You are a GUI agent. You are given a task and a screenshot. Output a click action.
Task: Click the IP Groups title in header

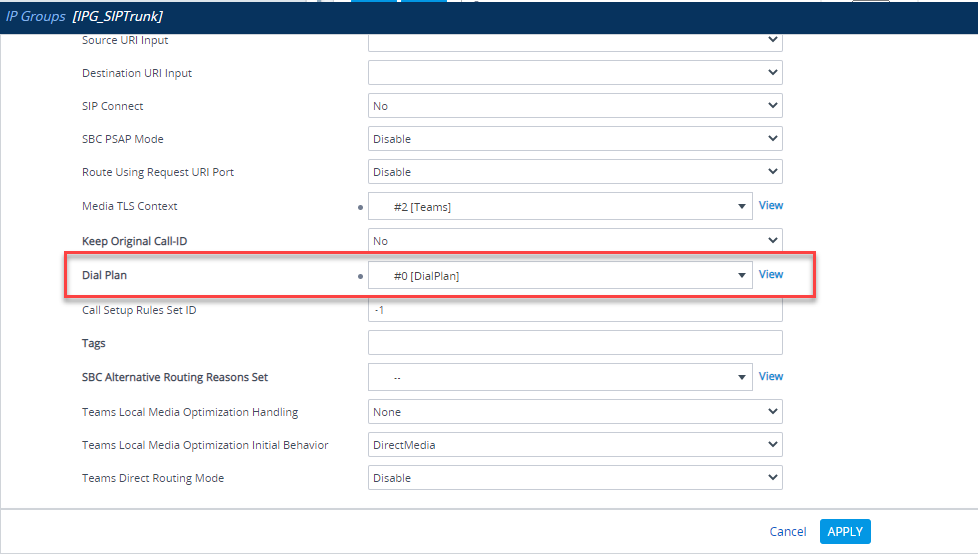36,17
